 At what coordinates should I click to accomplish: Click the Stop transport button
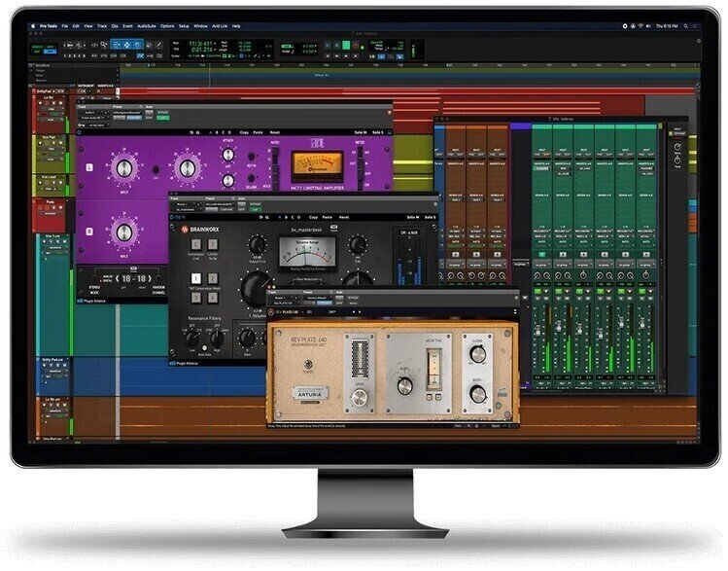click(x=336, y=46)
